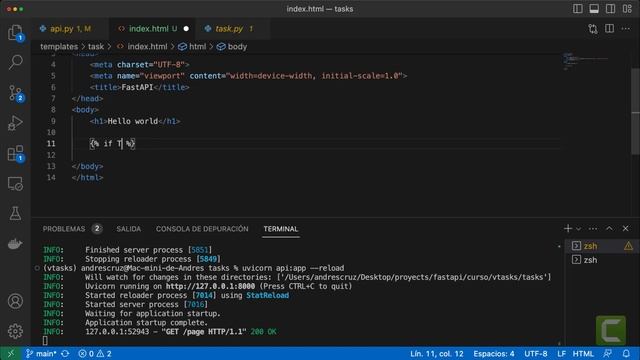Change indentation via Espacios: 4
Viewport: 640px width, 360px height.
click(x=494, y=353)
